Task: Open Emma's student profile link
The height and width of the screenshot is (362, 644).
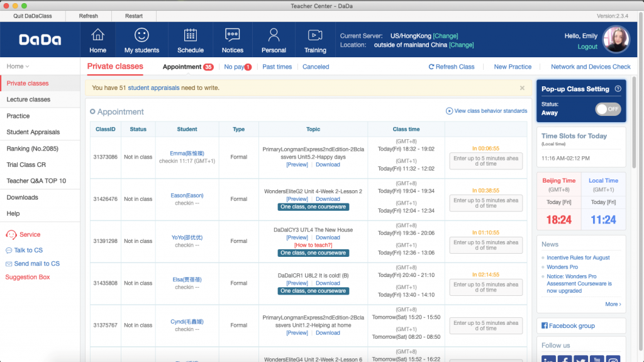Action: (x=187, y=154)
